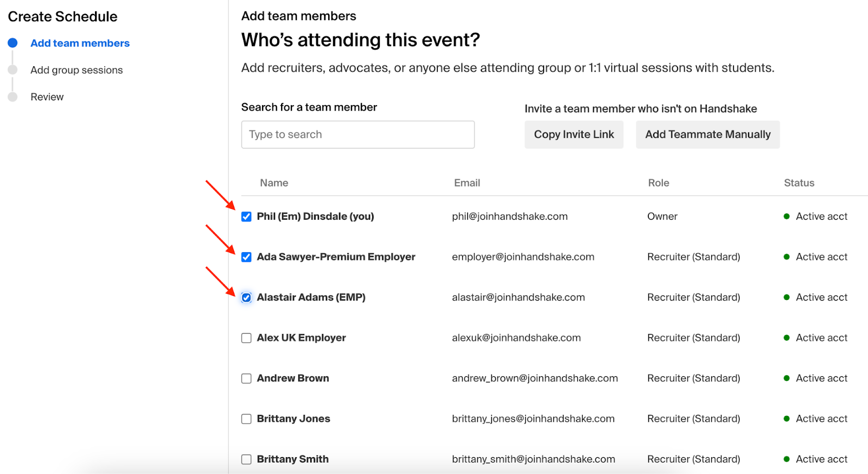The height and width of the screenshot is (474, 868).
Task: Deselect Alastair Adams (EMP) checkbox
Action: pyautogui.click(x=246, y=297)
